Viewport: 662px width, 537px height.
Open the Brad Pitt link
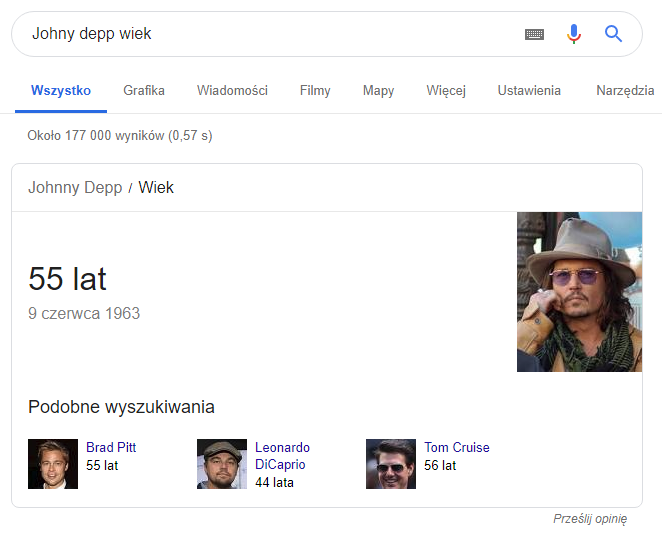[x=111, y=447]
